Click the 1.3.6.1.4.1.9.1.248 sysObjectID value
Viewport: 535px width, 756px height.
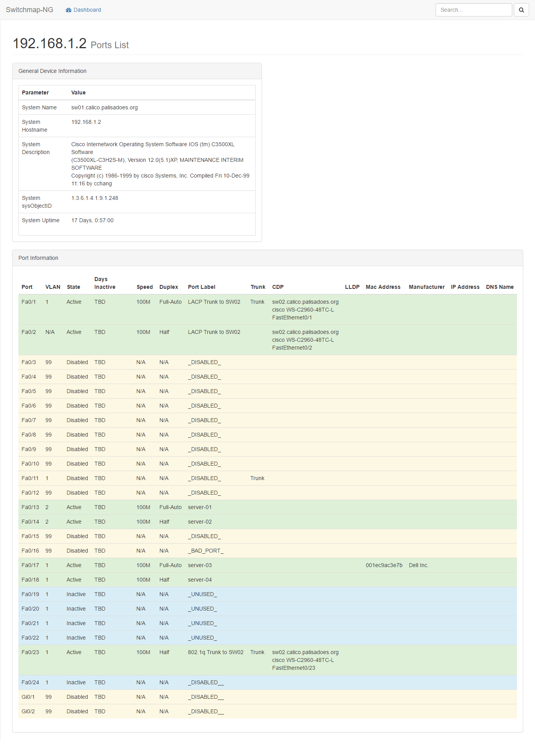tap(95, 198)
